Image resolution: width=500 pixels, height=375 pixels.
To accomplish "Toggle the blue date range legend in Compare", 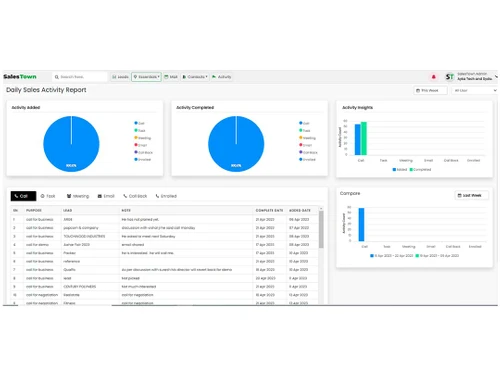I will tap(392, 256).
